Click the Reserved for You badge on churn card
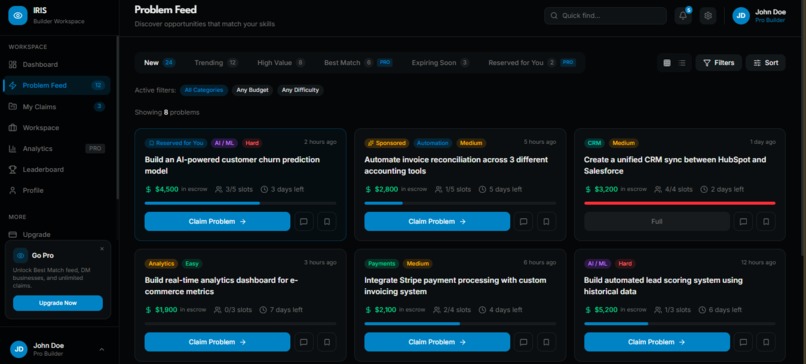The image size is (806, 364). click(175, 143)
